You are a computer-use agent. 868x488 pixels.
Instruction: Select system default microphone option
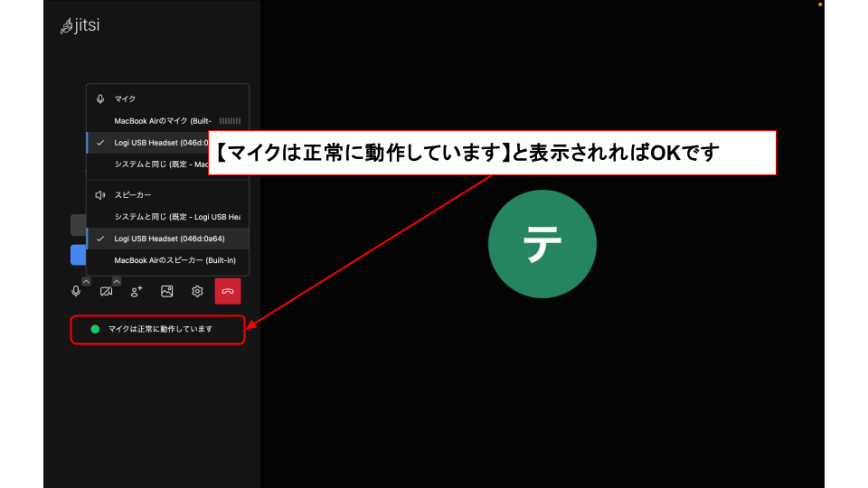[161, 164]
